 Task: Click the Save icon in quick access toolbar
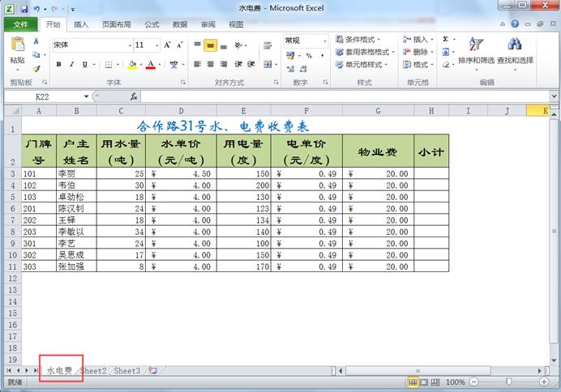25,8
